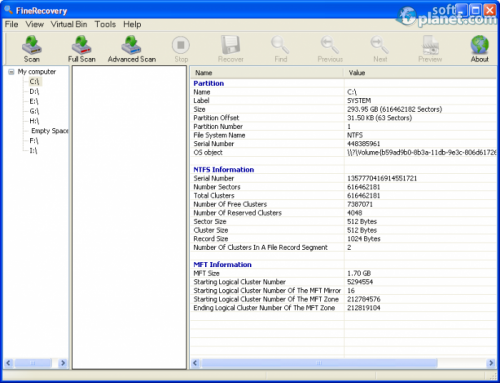Click Number Of Clusters In A File Record Segment row
The image size is (500, 383).
click(x=343, y=248)
